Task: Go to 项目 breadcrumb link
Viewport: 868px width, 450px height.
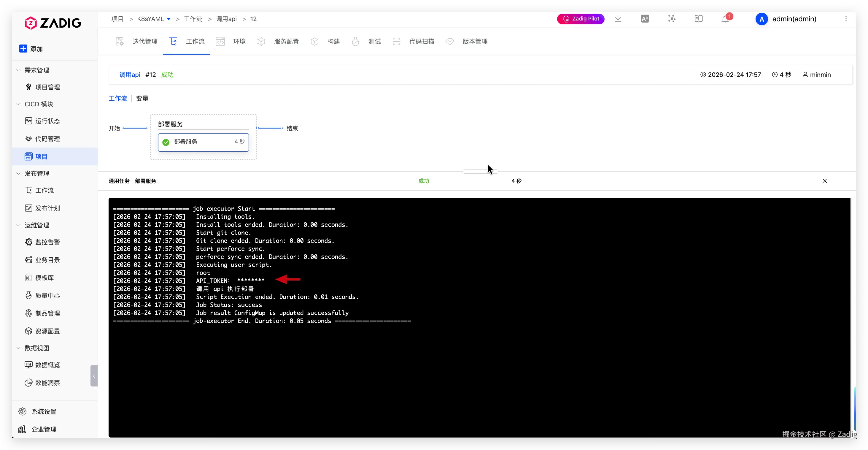Action: [117, 19]
